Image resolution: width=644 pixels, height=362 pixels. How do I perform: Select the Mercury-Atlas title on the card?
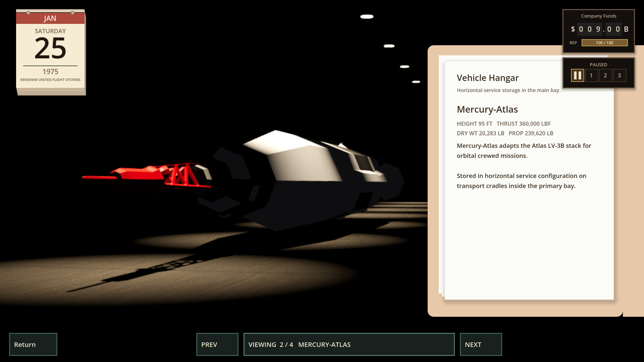(x=487, y=109)
